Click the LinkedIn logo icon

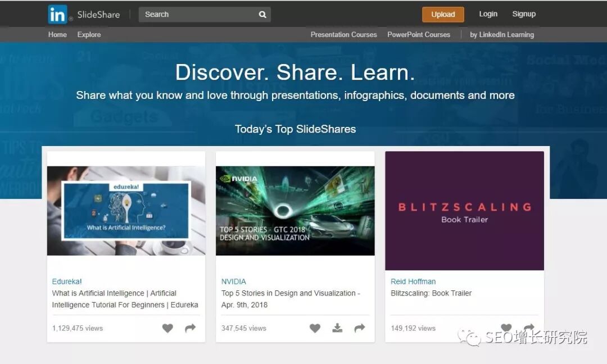pos(58,14)
